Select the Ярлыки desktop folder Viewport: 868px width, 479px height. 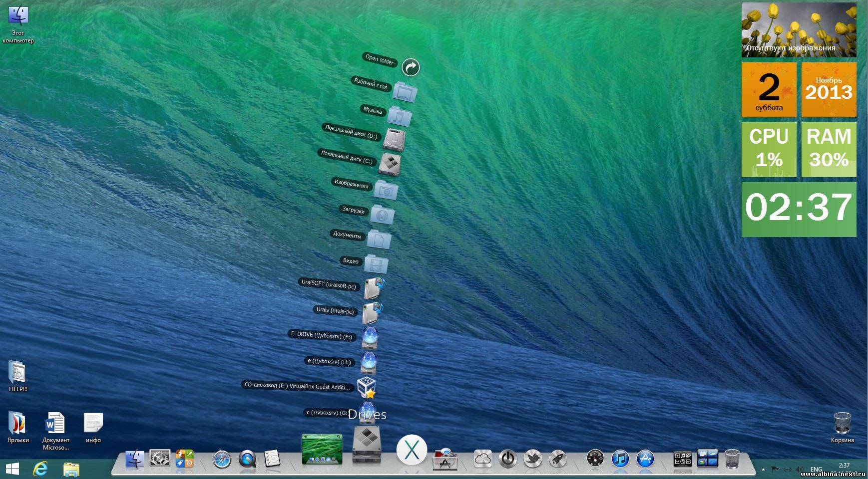(x=18, y=427)
